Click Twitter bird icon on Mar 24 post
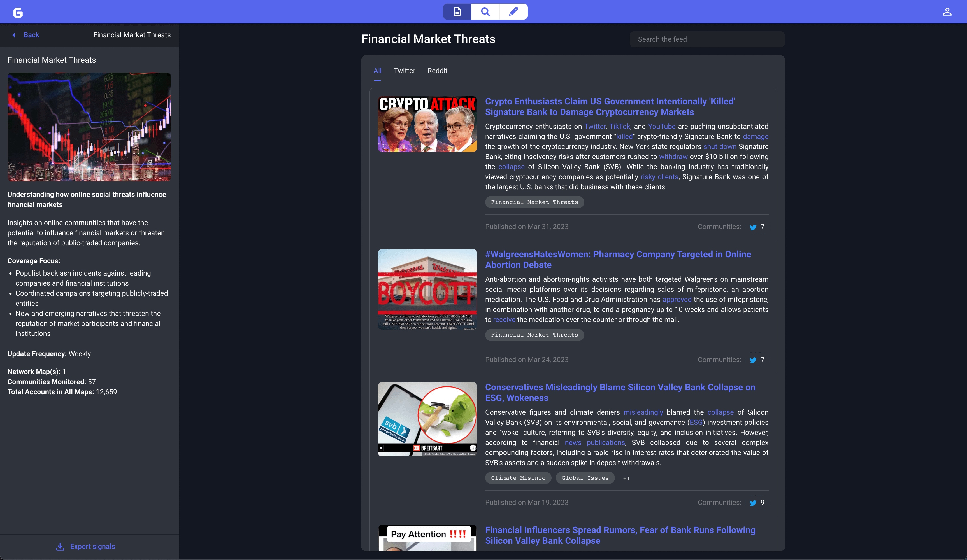The width and height of the screenshot is (967, 560). pos(753,360)
